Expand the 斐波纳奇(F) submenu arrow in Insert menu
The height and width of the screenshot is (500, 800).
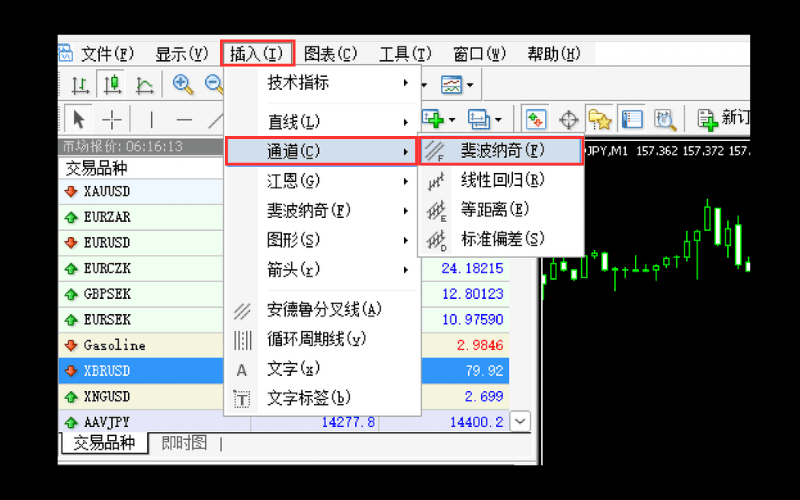tap(406, 211)
